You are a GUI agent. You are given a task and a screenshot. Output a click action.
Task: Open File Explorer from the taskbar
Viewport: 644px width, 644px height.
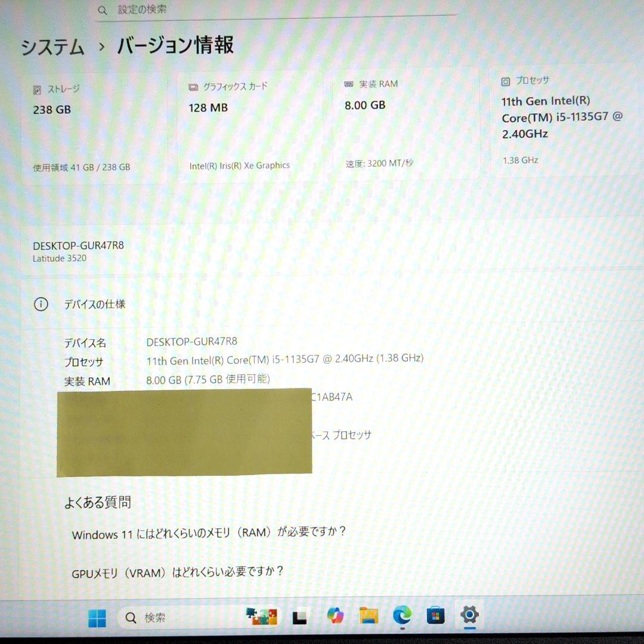tap(368, 617)
